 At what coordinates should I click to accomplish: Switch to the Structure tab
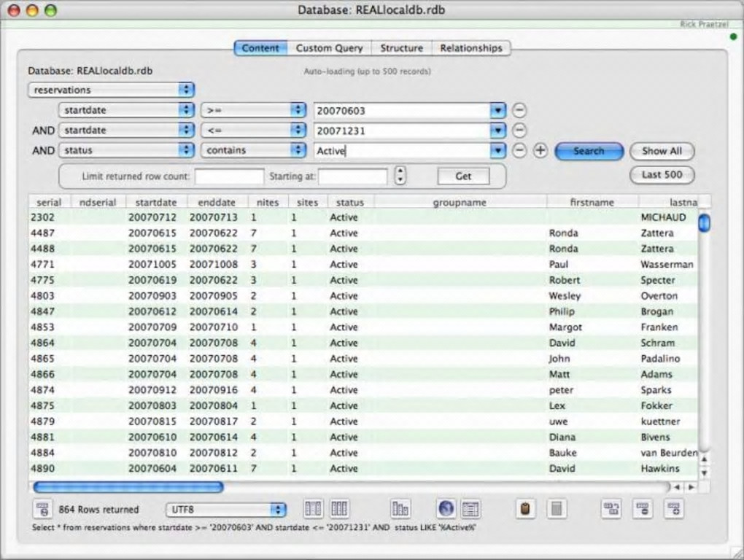pyautogui.click(x=401, y=48)
